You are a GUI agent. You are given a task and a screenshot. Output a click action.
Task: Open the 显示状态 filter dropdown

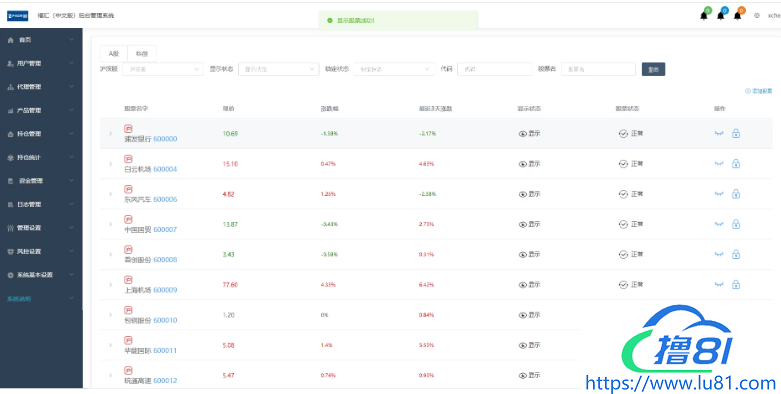278,69
